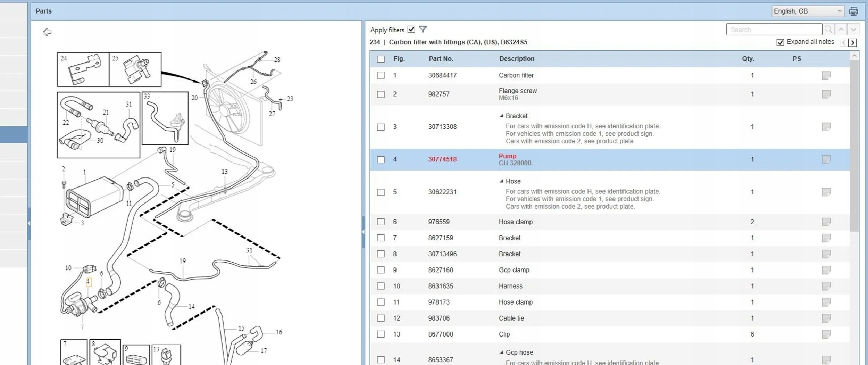Click into the Search field
The width and height of the screenshot is (868, 365).
pos(774,30)
